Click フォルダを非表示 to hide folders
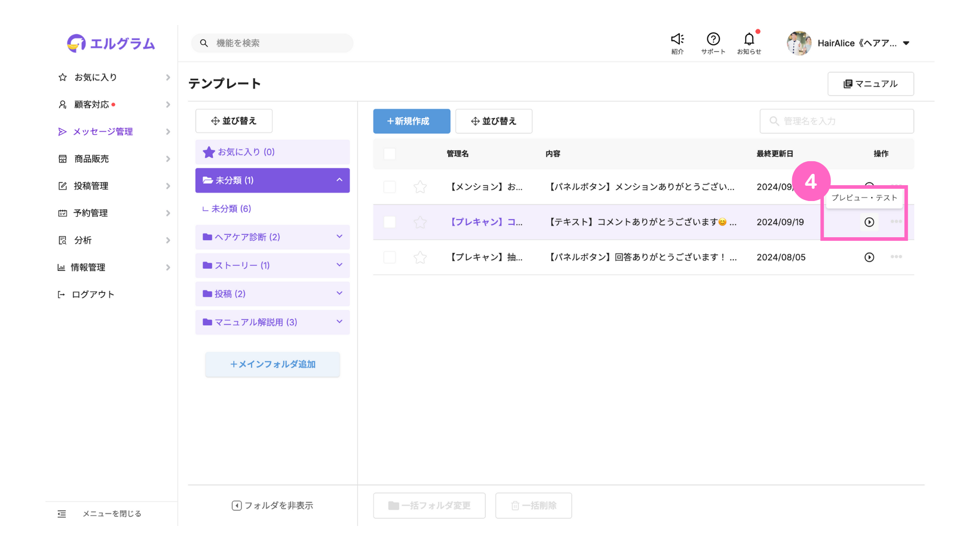The height and width of the screenshot is (551, 980). (x=272, y=506)
